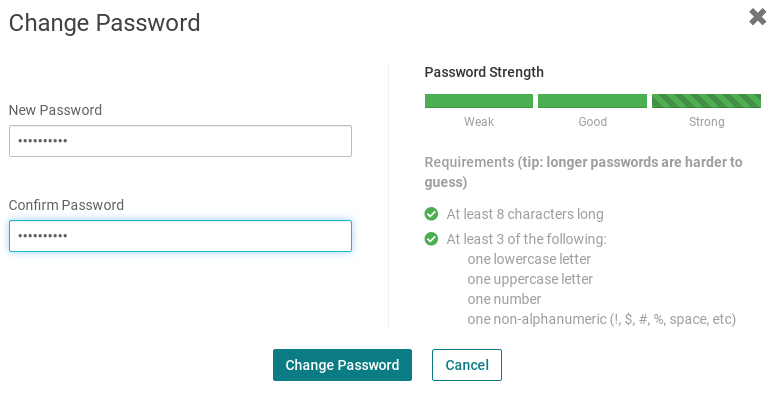Click the Weak strength bar segment
774x395 pixels.
pyautogui.click(x=479, y=101)
